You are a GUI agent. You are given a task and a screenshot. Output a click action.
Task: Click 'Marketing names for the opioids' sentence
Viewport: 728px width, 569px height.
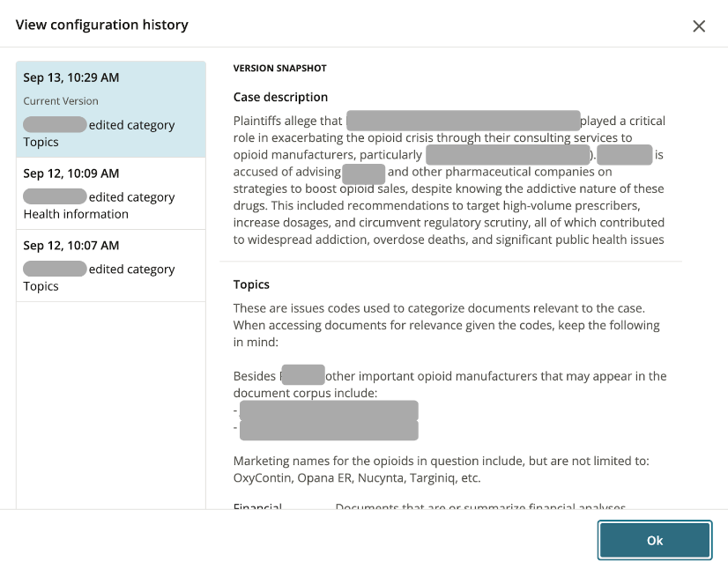(441, 461)
